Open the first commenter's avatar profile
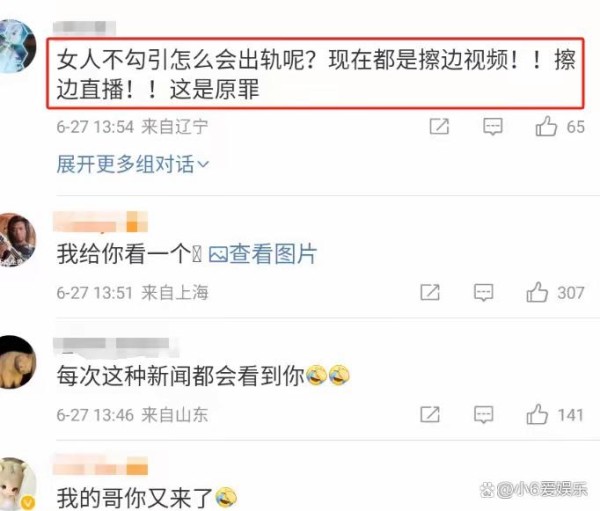The image size is (600, 511). 16,46
